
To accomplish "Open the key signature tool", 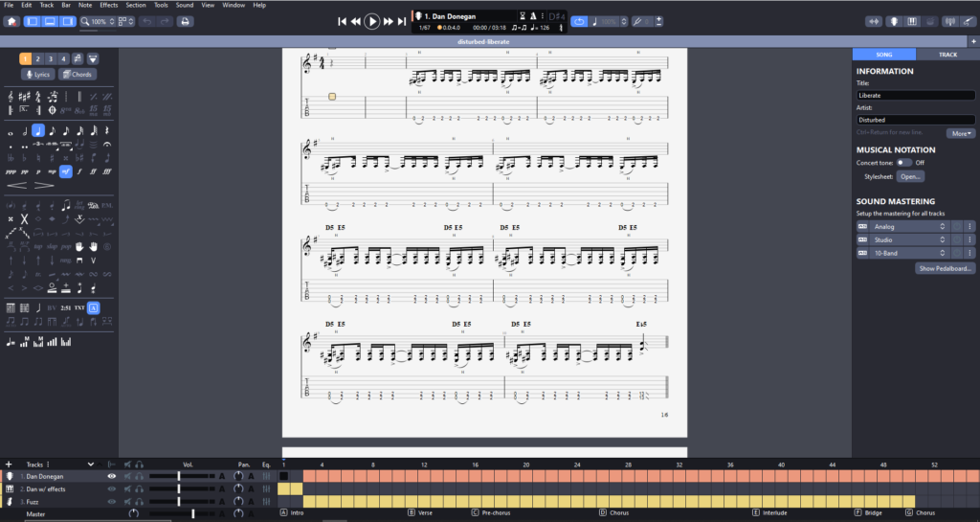I will pyautogui.click(x=24, y=97).
